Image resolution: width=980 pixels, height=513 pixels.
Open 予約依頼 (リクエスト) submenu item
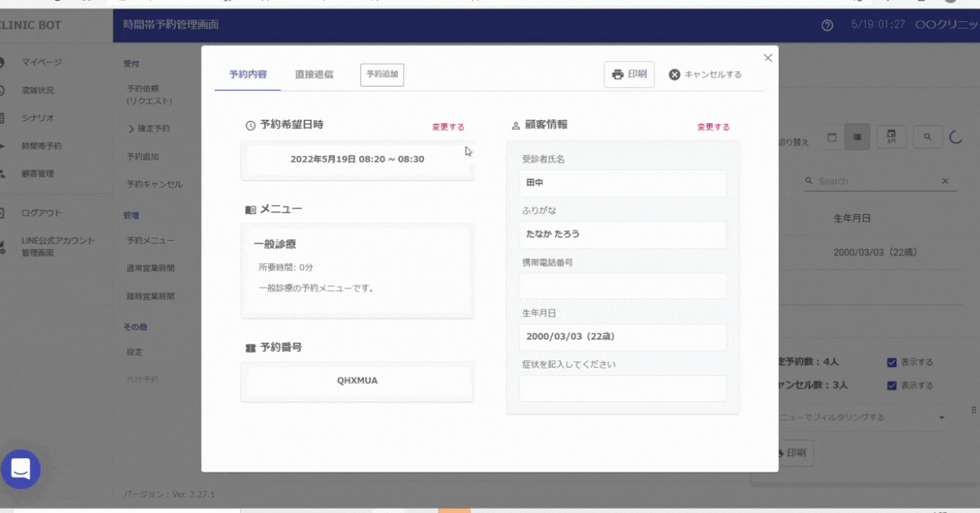tap(148, 94)
